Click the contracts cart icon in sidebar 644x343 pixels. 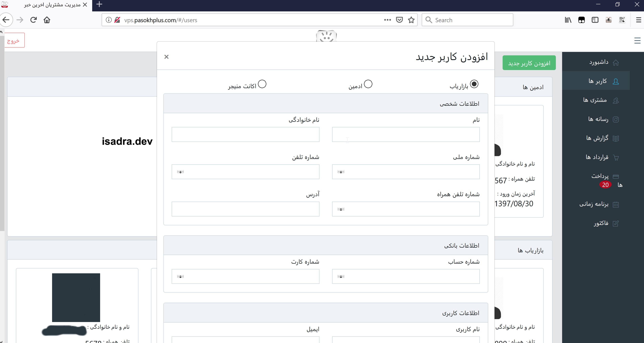pyautogui.click(x=616, y=157)
